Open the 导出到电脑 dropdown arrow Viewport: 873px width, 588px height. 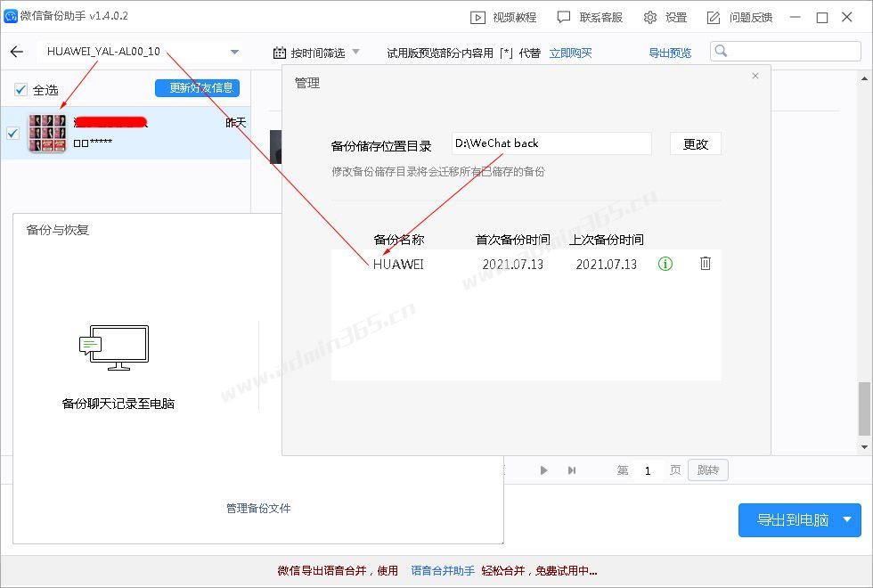pos(847,519)
